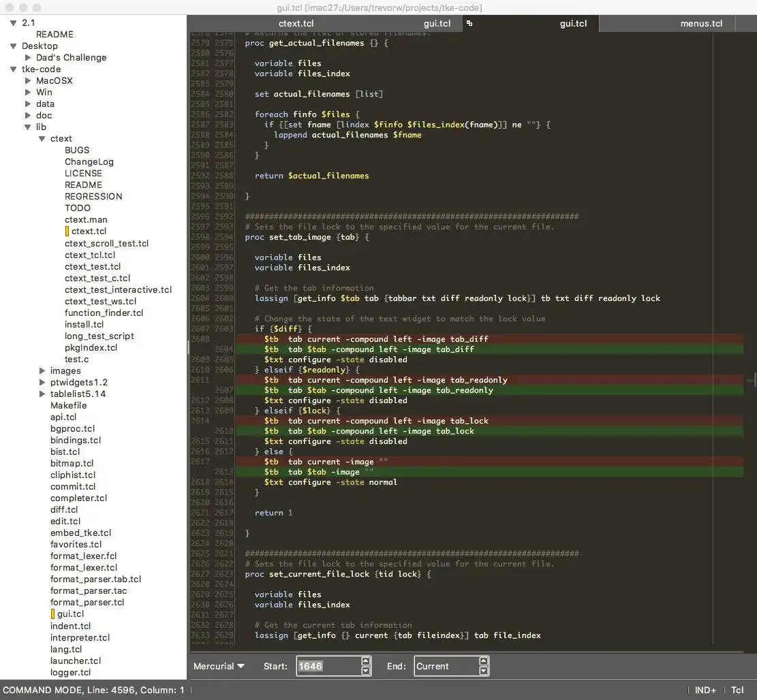This screenshot has height=700, width=757.
Task: Open ctext_test_interactive.tcl file
Action: tap(119, 289)
